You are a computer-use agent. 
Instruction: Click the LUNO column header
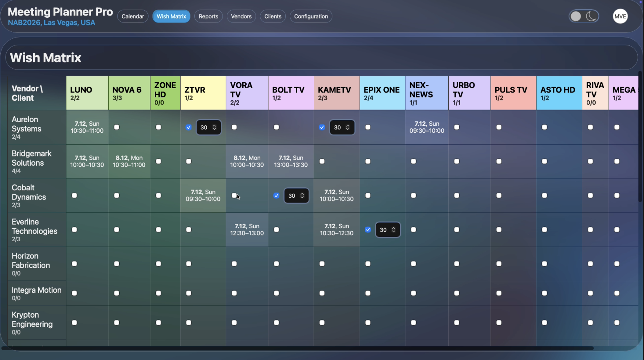click(x=87, y=93)
